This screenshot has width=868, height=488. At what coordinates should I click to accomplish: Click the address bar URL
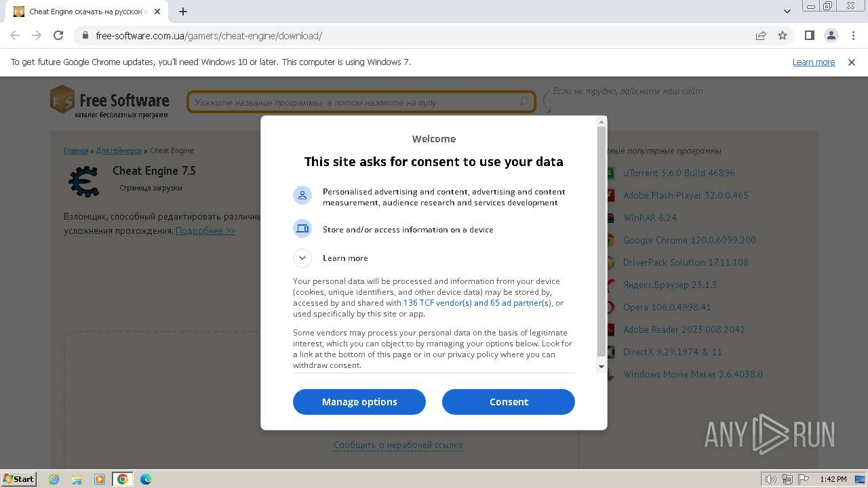click(209, 35)
